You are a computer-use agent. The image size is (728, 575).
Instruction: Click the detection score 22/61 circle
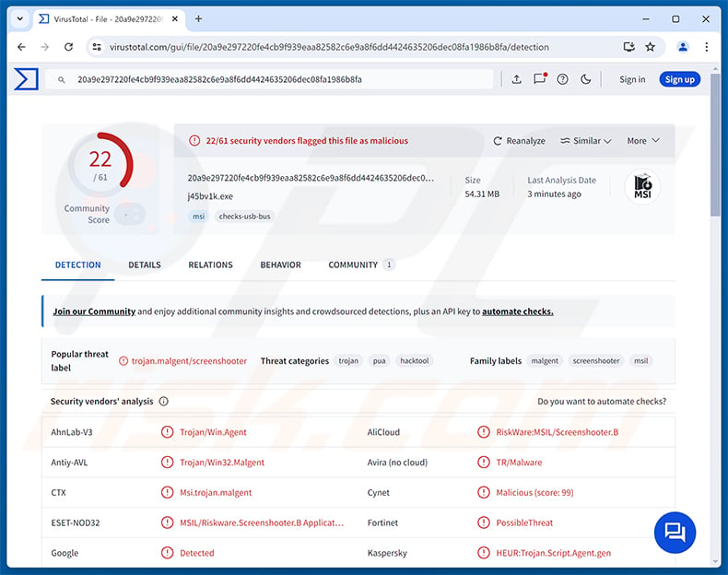tap(100, 165)
